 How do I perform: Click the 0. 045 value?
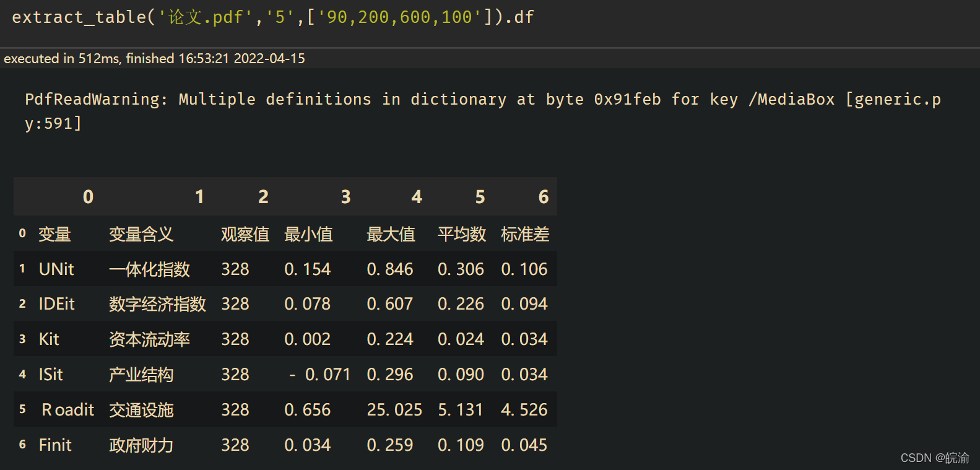[524, 445]
